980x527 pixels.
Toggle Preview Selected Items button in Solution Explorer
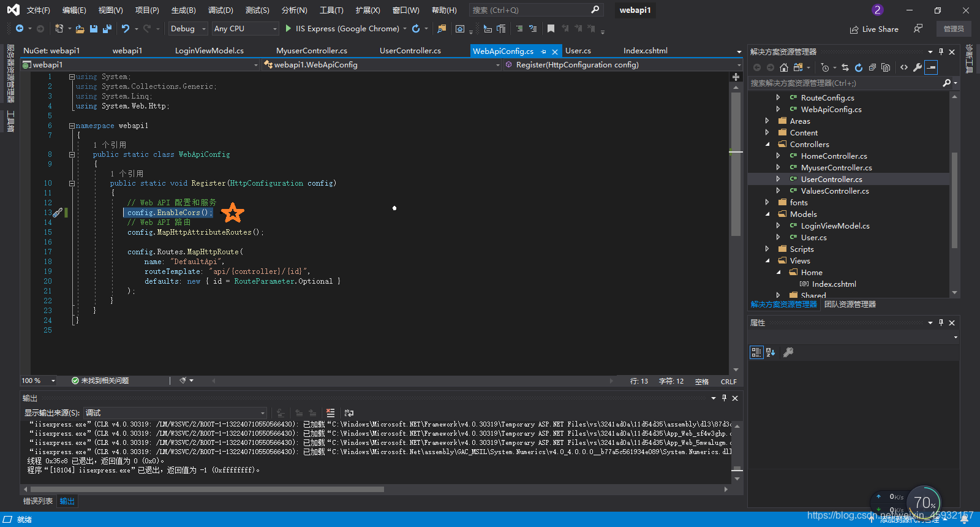[x=931, y=67]
